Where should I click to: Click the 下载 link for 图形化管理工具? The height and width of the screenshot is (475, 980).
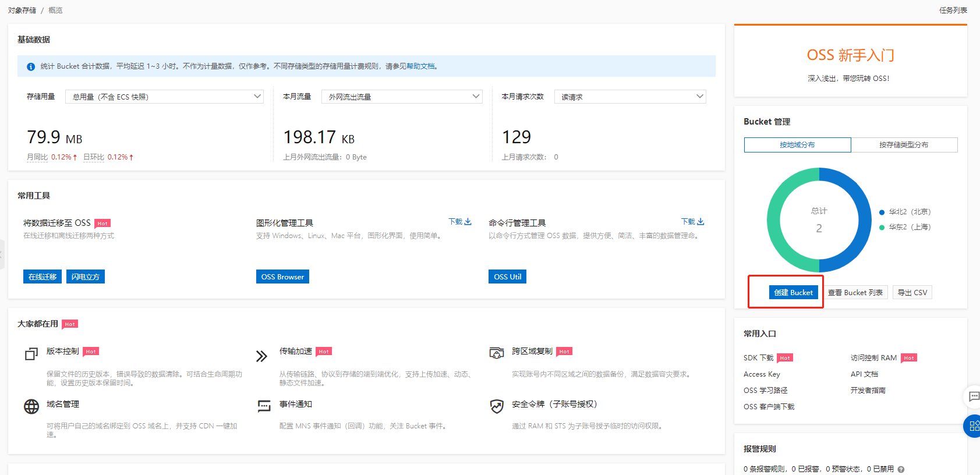(455, 222)
